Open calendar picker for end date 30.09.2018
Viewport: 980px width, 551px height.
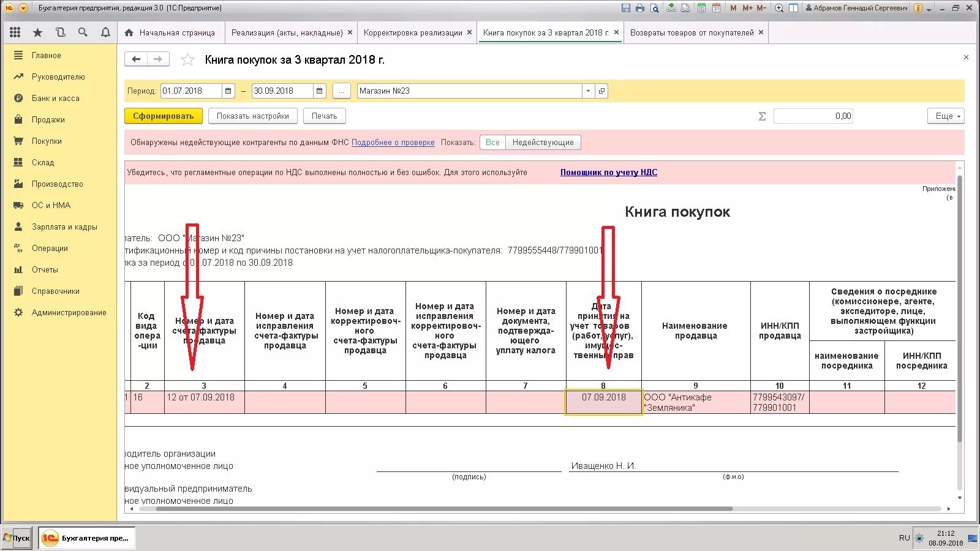tap(320, 91)
